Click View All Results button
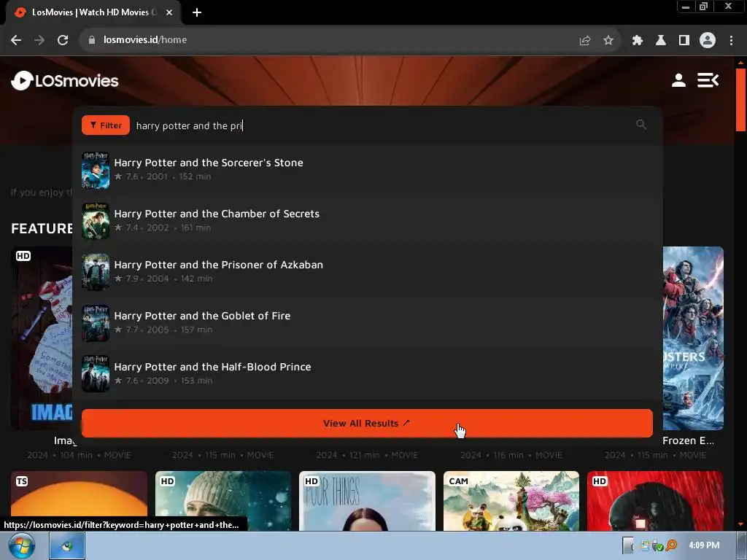This screenshot has height=560, width=747. pyautogui.click(x=367, y=424)
